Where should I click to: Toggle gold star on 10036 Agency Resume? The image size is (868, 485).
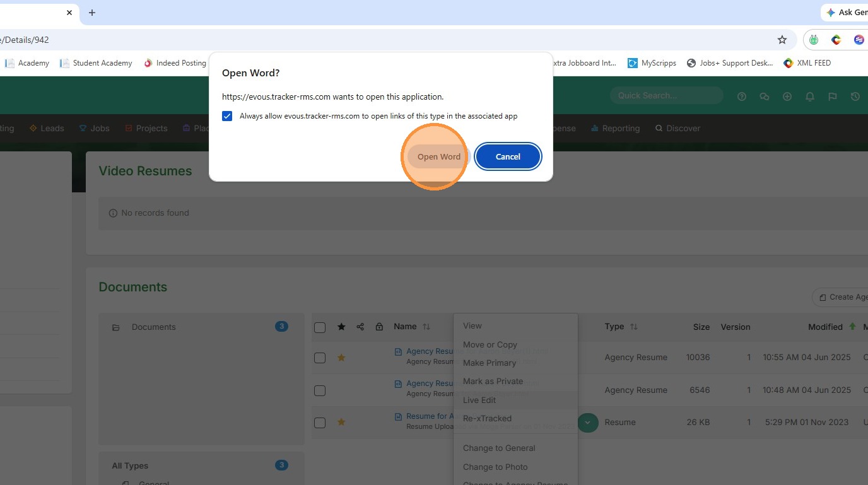(341, 358)
